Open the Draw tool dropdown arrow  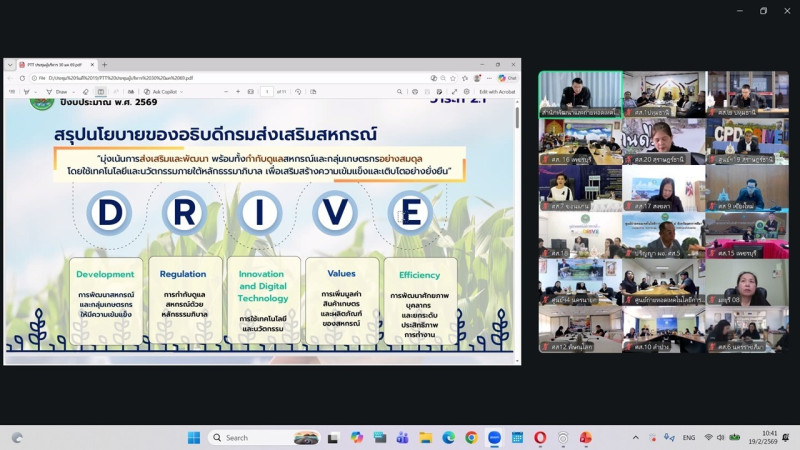pyautogui.click(x=72, y=92)
